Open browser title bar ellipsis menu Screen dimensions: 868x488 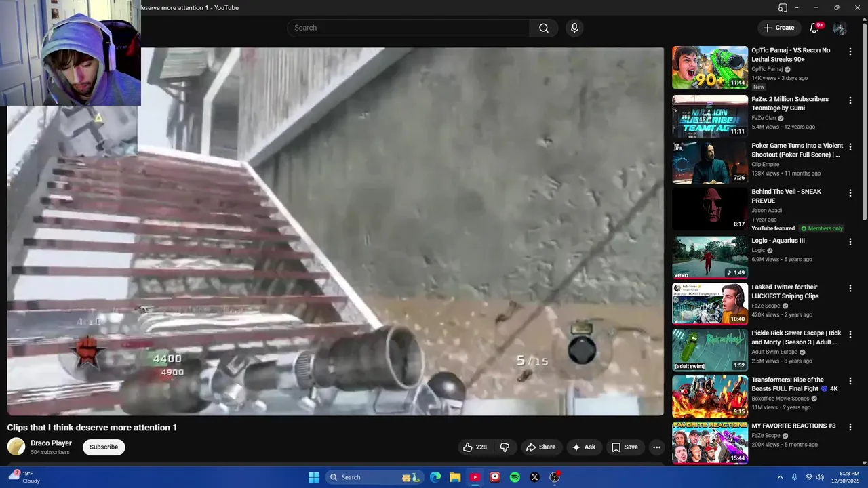point(797,7)
